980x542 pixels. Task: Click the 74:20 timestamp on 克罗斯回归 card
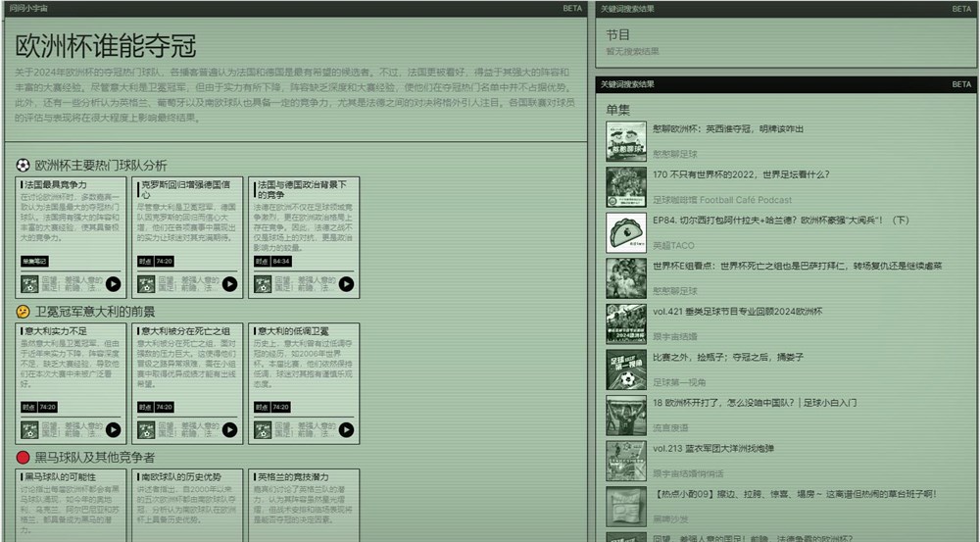tap(164, 262)
